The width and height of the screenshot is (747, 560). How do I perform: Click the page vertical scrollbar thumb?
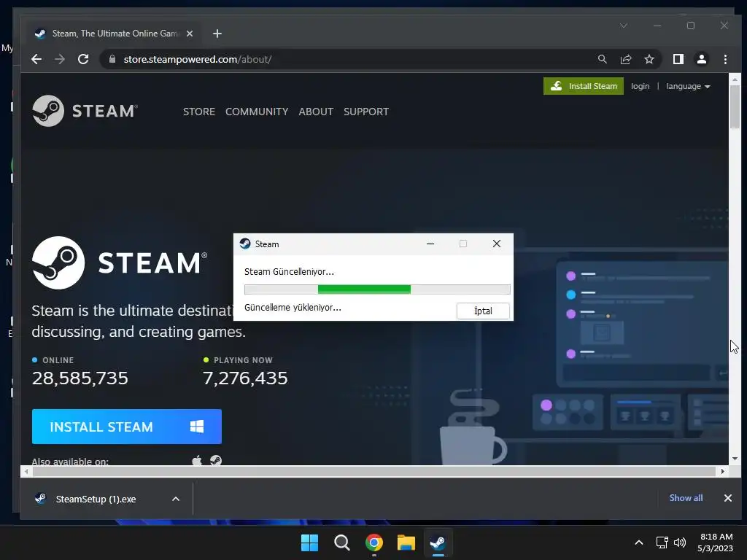(735, 106)
